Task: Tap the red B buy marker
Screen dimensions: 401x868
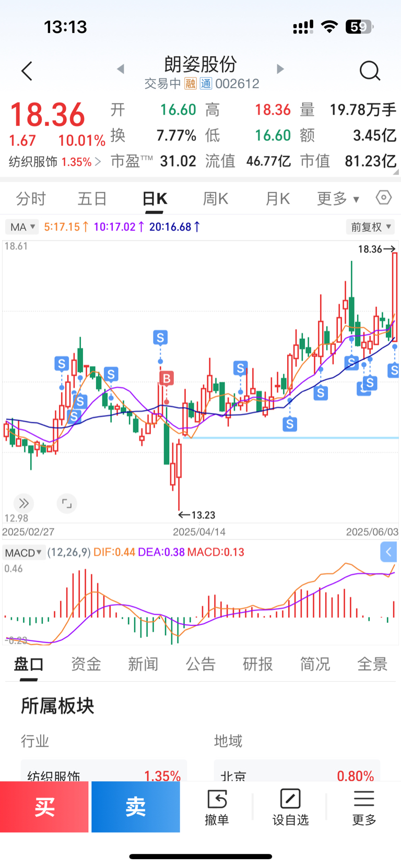Action: [167, 378]
